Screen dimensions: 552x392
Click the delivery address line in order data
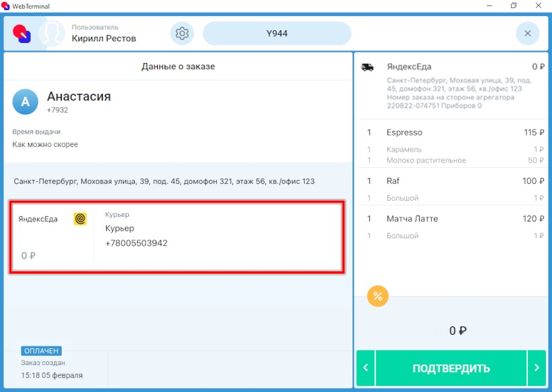164,182
